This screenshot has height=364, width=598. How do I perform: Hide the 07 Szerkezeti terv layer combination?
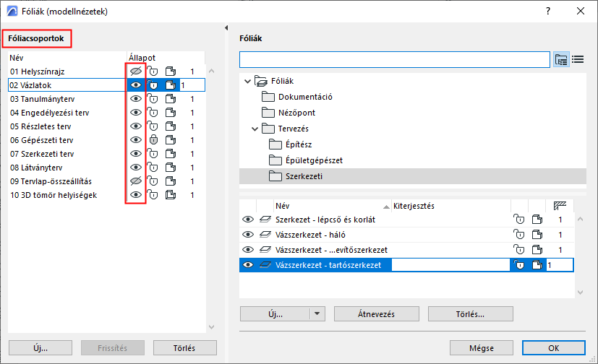[x=135, y=154]
